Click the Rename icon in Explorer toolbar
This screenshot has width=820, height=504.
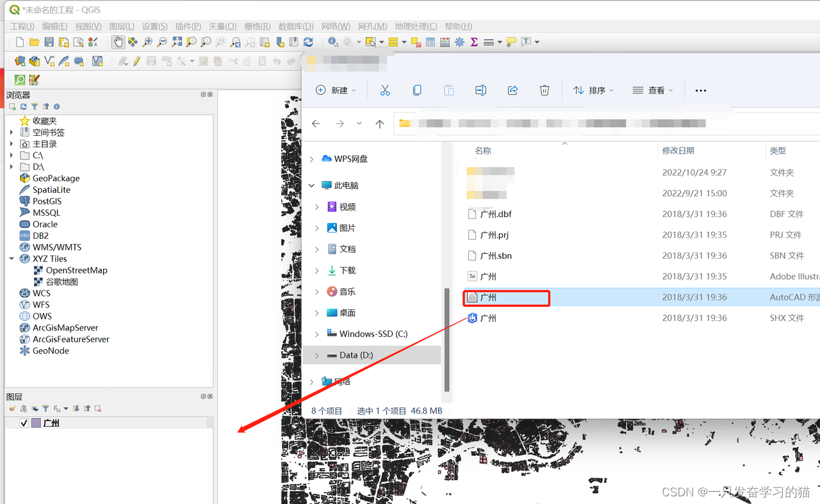(480, 90)
